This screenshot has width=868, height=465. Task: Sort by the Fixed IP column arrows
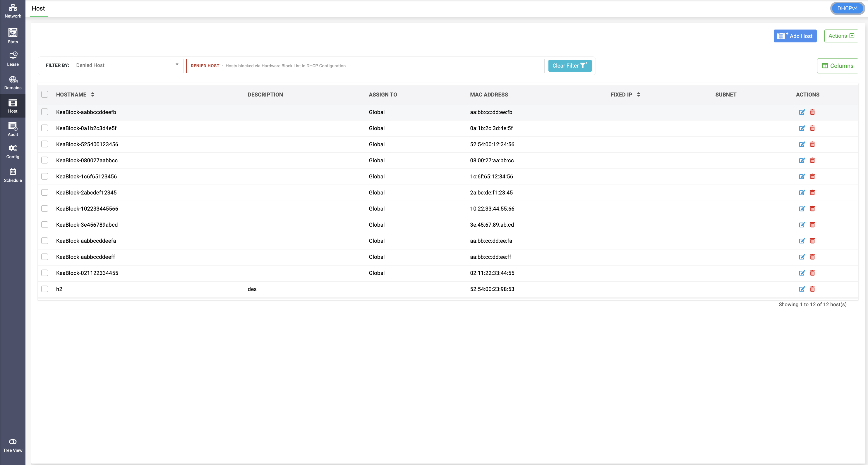pos(639,95)
